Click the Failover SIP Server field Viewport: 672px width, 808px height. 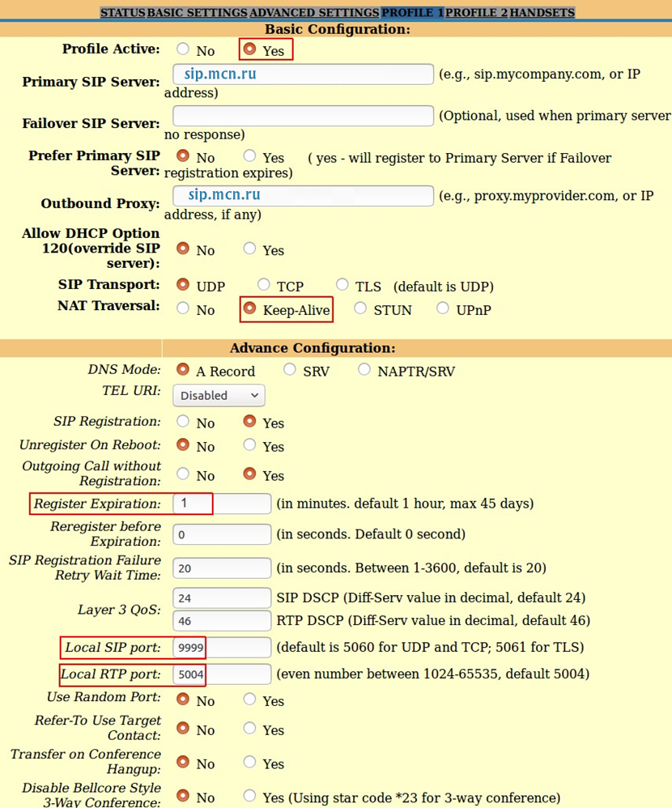(303, 116)
